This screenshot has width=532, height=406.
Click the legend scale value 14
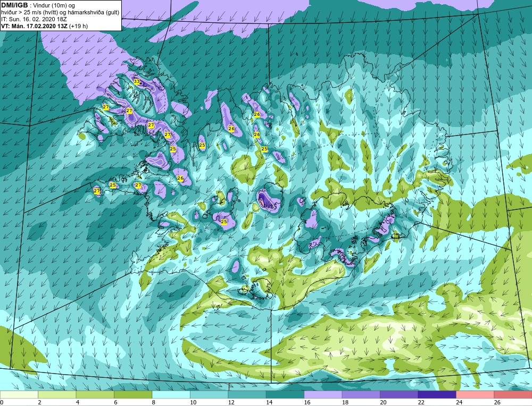(269, 403)
